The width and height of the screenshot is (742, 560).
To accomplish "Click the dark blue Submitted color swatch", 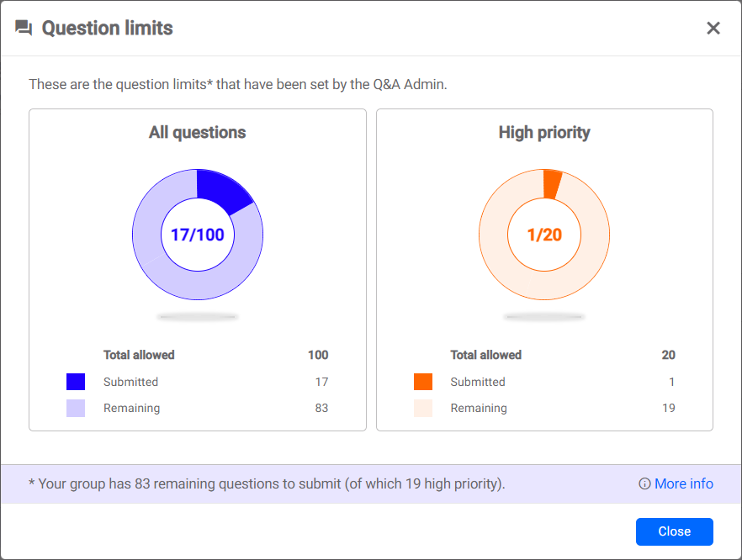I will pyautogui.click(x=76, y=382).
